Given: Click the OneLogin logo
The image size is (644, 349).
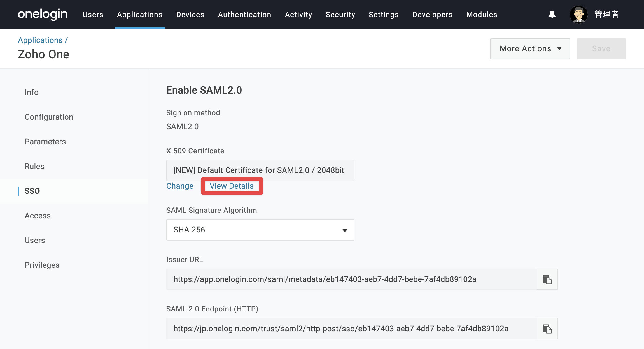Looking at the screenshot, I should coord(43,14).
